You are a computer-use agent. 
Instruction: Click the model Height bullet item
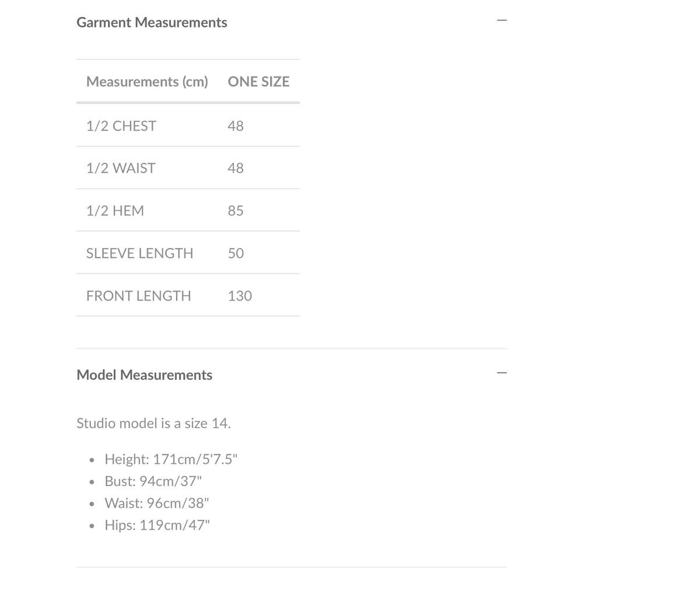pyautogui.click(x=171, y=459)
